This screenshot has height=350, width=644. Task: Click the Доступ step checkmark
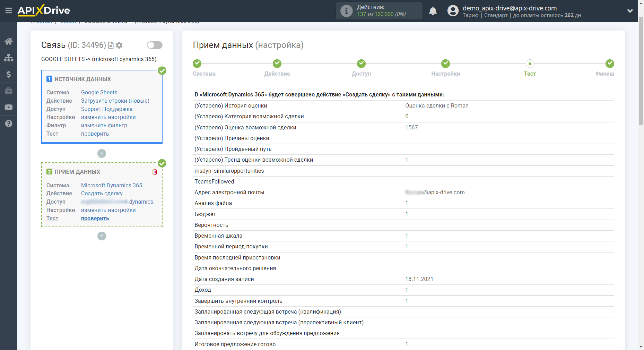[361, 63]
